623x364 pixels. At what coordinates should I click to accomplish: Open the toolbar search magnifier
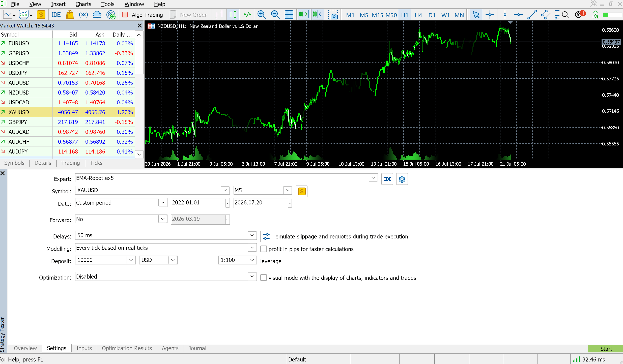tap(565, 15)
